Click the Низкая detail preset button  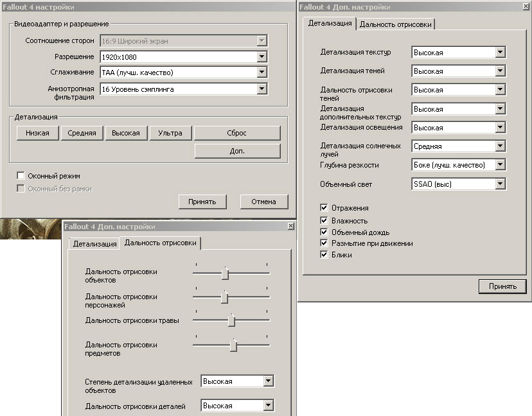click(37, 133)
